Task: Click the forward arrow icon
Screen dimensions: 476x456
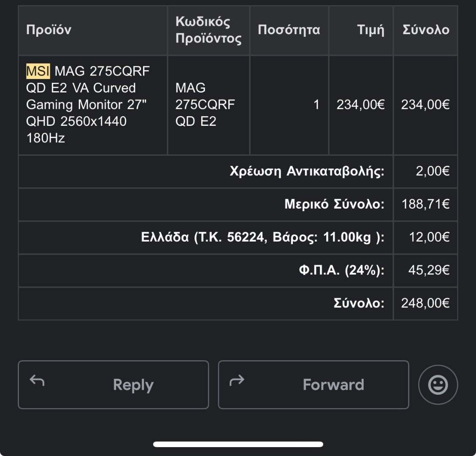Action: coord(237,380)
